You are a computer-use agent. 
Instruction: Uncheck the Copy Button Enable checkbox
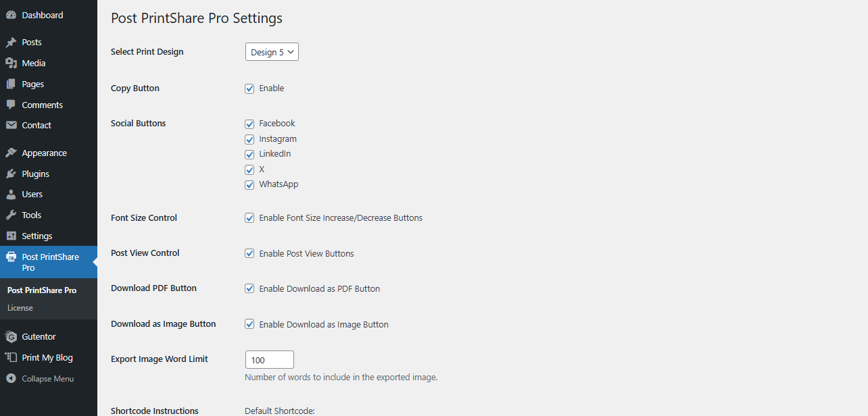coord(249,88)
